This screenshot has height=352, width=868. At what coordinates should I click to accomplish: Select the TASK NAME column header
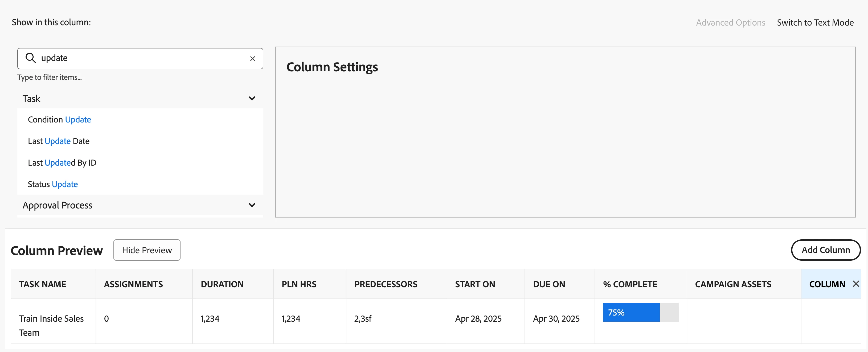tap(42, 284)
